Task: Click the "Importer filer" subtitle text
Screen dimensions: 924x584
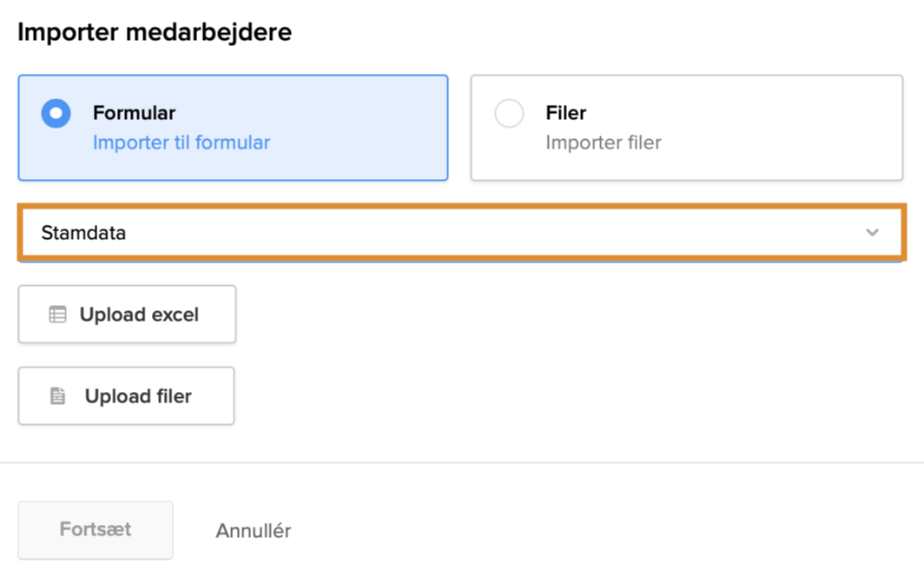Action: [x=603, y=143]
